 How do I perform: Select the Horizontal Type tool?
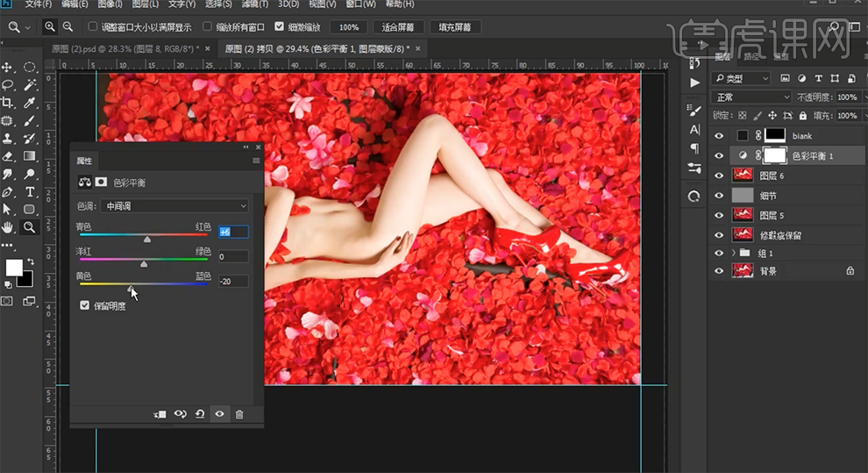point(30,191)
